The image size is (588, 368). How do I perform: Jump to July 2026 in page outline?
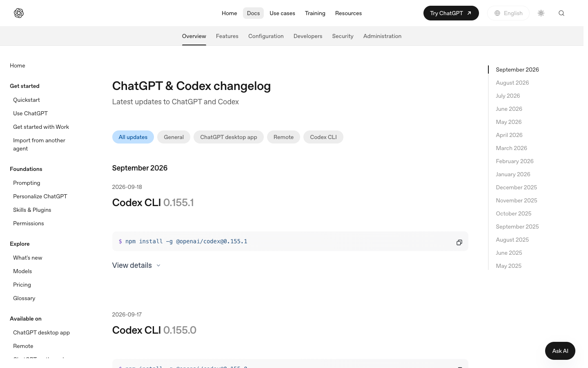click(508, 96)
